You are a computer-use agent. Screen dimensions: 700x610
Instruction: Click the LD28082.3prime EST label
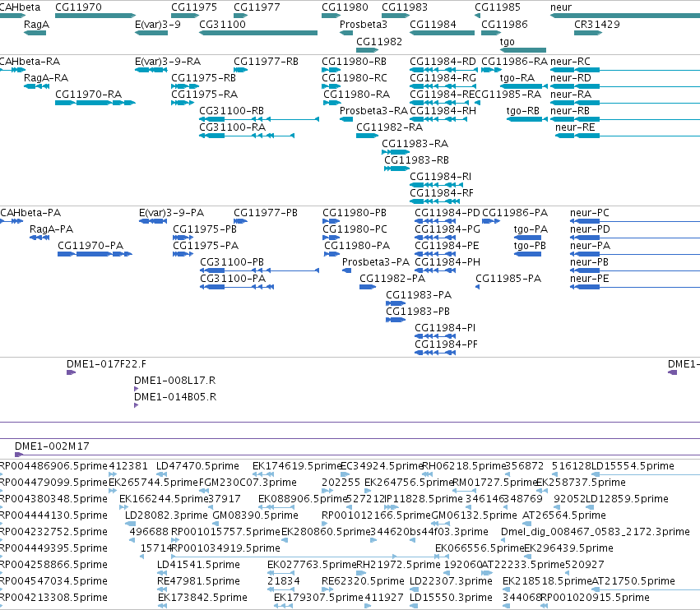point(166,515)
